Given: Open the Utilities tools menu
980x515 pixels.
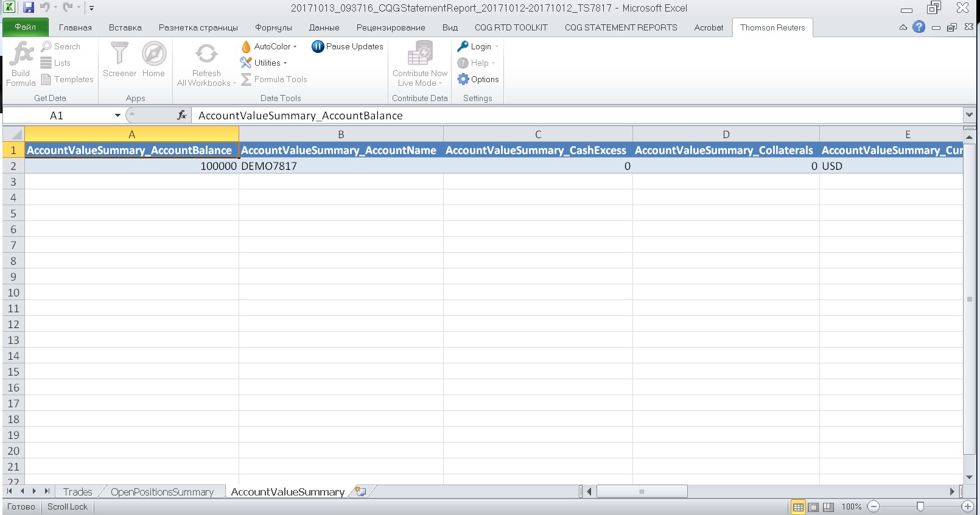Looking at the screenshot, I should (x=263, y=63).
